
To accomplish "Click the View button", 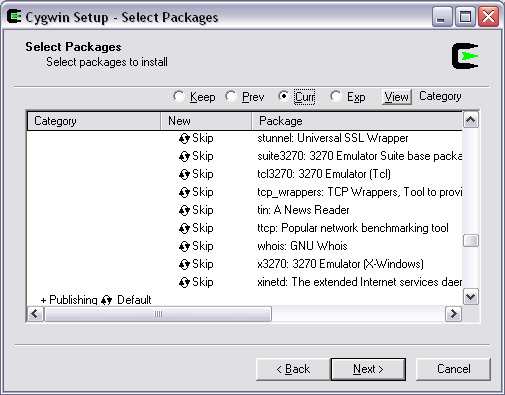I will (397, 97).
